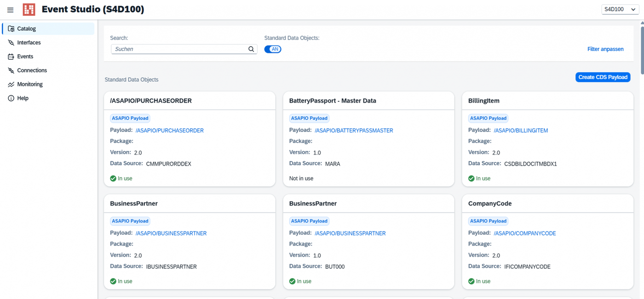
Task: Click In use checkmark on /ASAPIO/PURCHASEORDER card
Action: click(113, 178)
